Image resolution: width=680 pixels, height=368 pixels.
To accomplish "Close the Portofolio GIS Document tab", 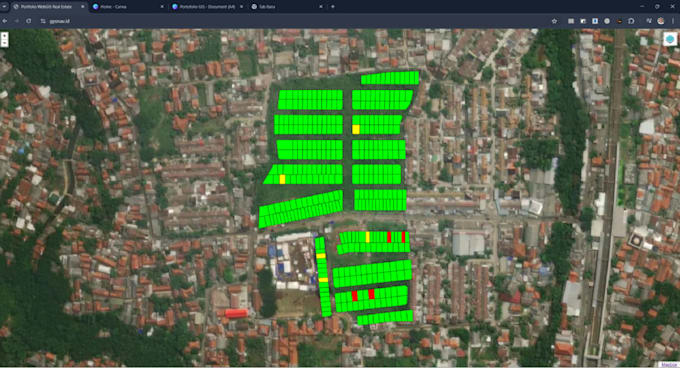I will (242, 7).
